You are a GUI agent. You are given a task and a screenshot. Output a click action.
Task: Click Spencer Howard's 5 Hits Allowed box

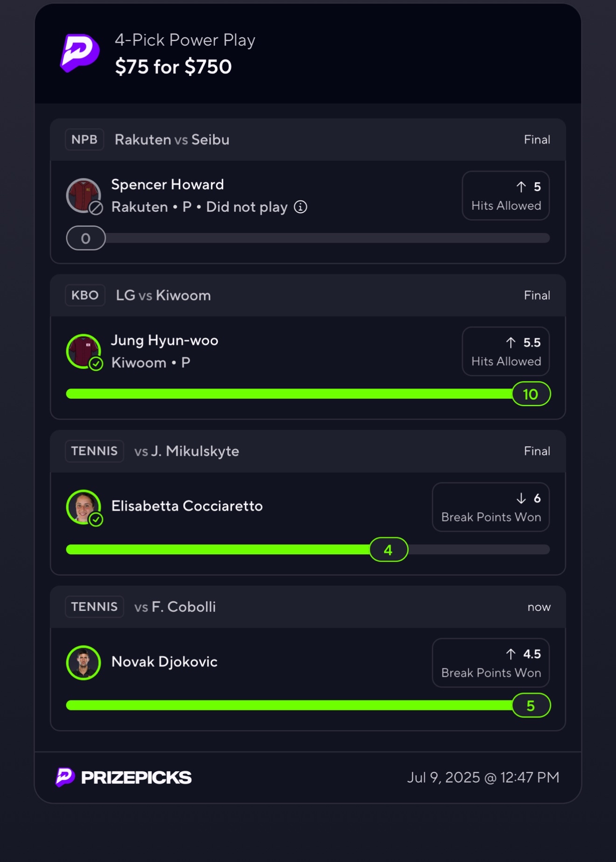coord(505,196)
